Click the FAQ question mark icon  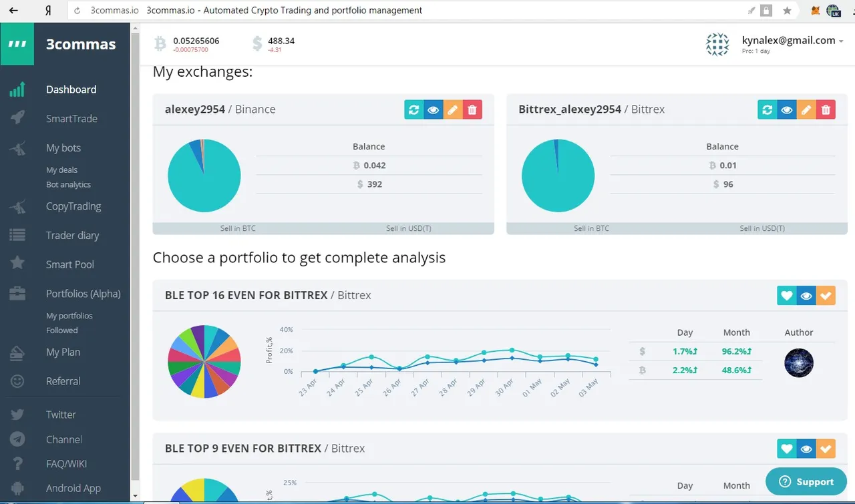17,464
